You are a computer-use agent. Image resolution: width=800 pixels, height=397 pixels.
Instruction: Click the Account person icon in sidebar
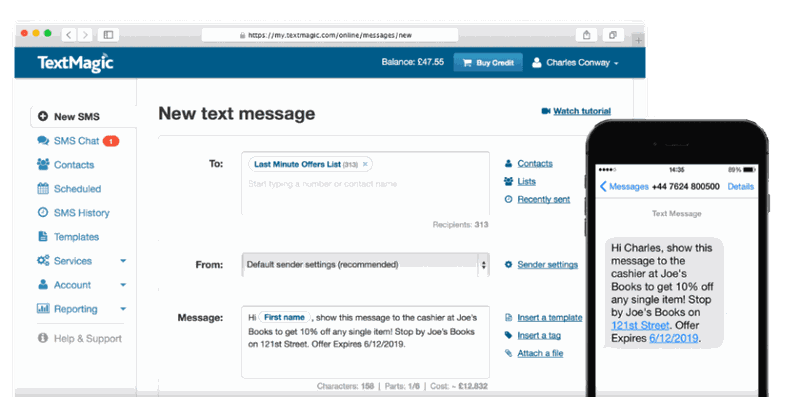(x=43, y=284)
